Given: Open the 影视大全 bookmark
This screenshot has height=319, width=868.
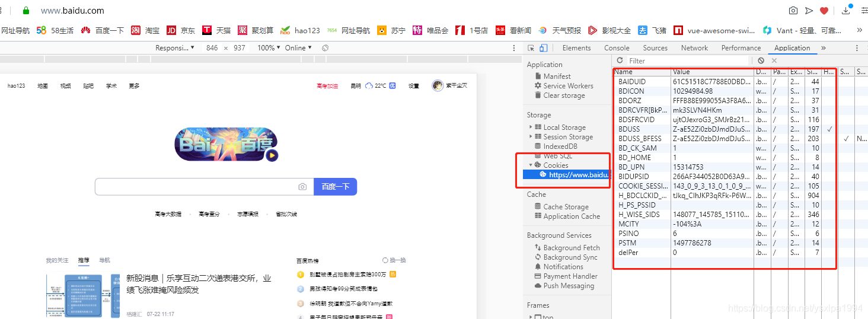Looking at the screenshot, I should point(609,30).
